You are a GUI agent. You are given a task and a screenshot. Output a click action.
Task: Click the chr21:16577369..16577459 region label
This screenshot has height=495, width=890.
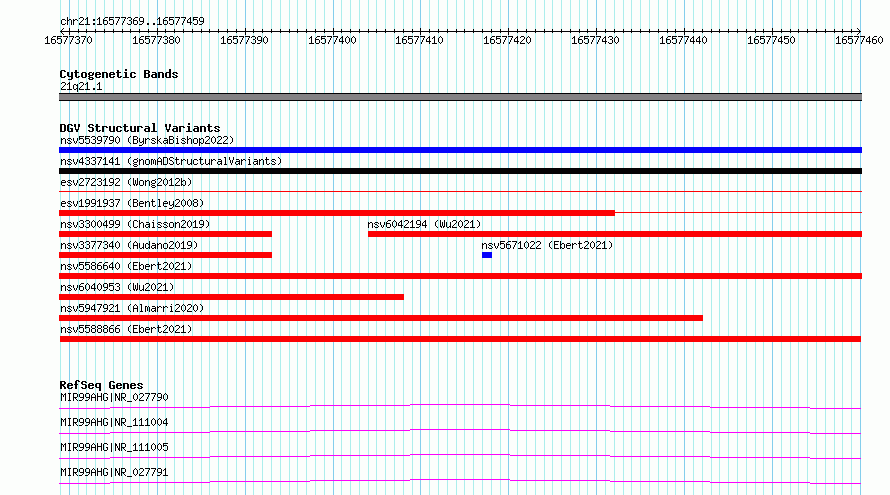(x=132, y=22)
